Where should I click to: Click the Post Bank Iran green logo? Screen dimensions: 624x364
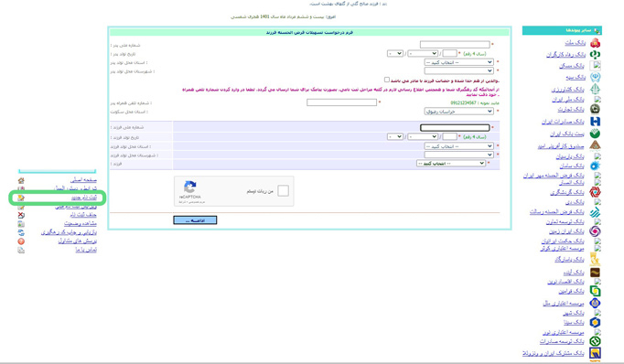point(595,134)
